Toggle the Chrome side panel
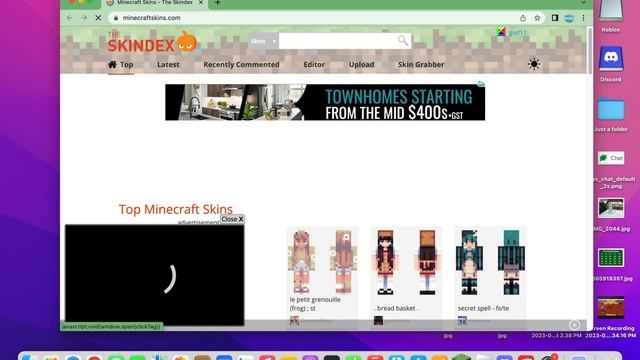 coord(555,18)
